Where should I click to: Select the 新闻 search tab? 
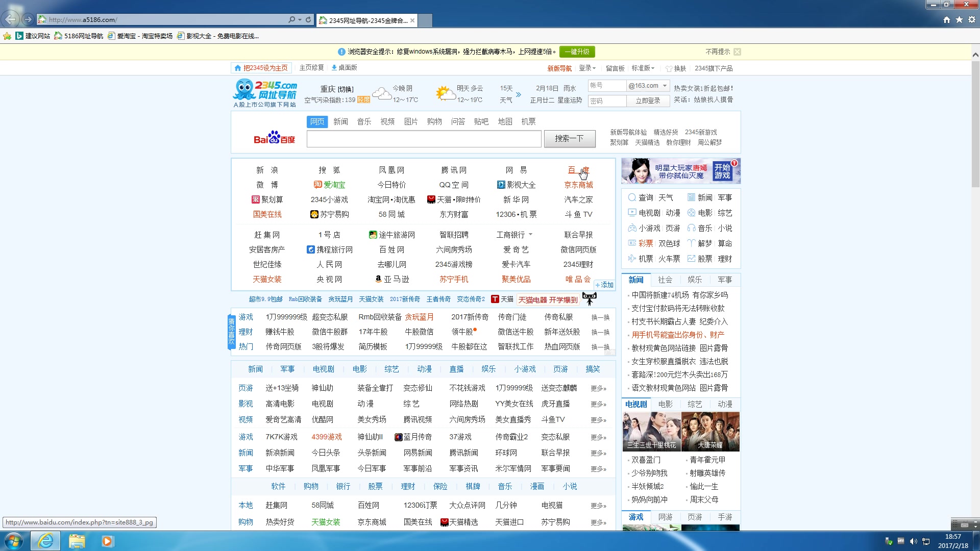coord(340,121)
